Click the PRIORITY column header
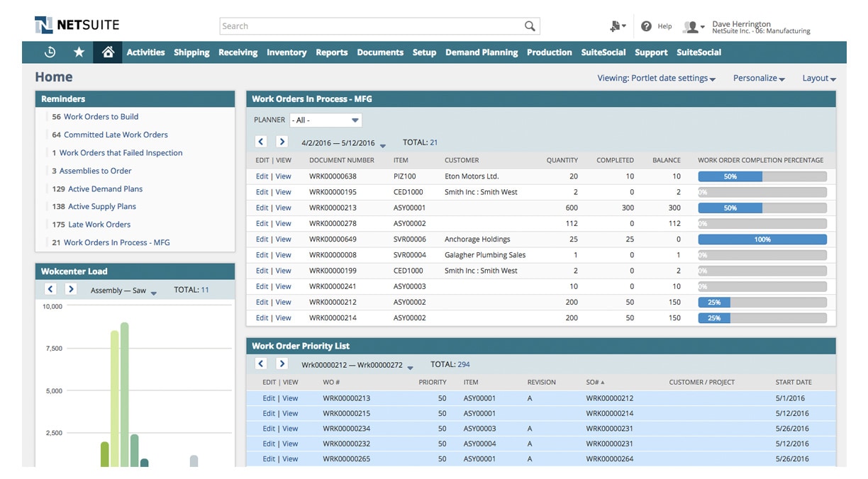This screenshot has height=479, width=868. click(433, 382)
